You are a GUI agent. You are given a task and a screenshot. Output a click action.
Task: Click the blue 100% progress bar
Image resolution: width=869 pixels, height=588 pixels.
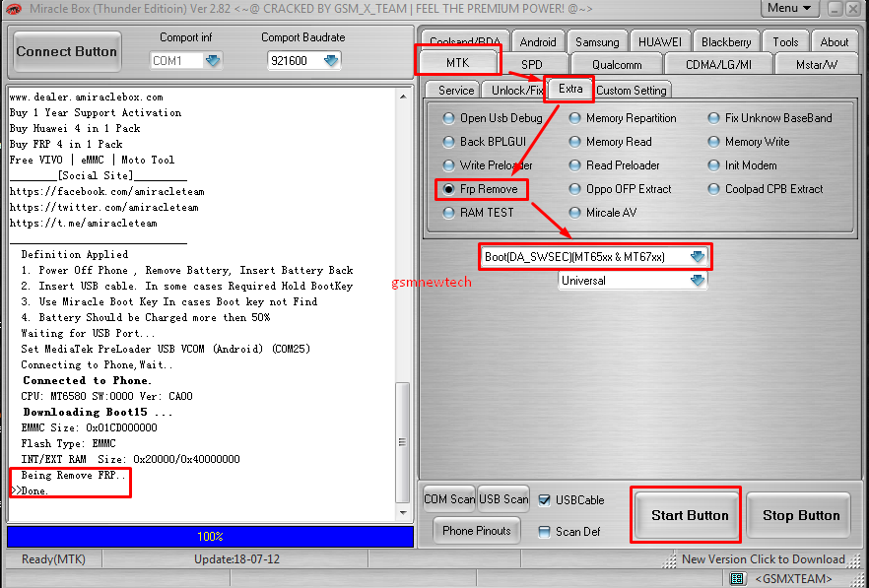[x=210, y=537]
